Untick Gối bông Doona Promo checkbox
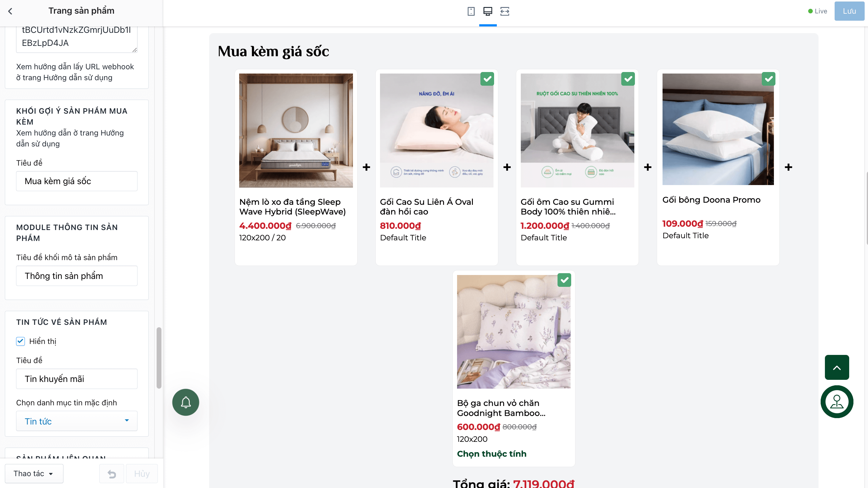Screen dimensions: 868x488 [768, 79]
